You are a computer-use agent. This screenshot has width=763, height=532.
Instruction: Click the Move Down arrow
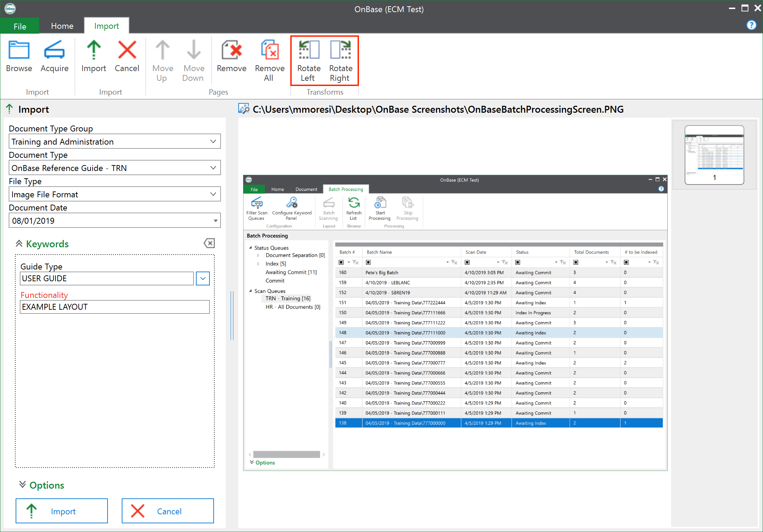[x=194, y=50]
